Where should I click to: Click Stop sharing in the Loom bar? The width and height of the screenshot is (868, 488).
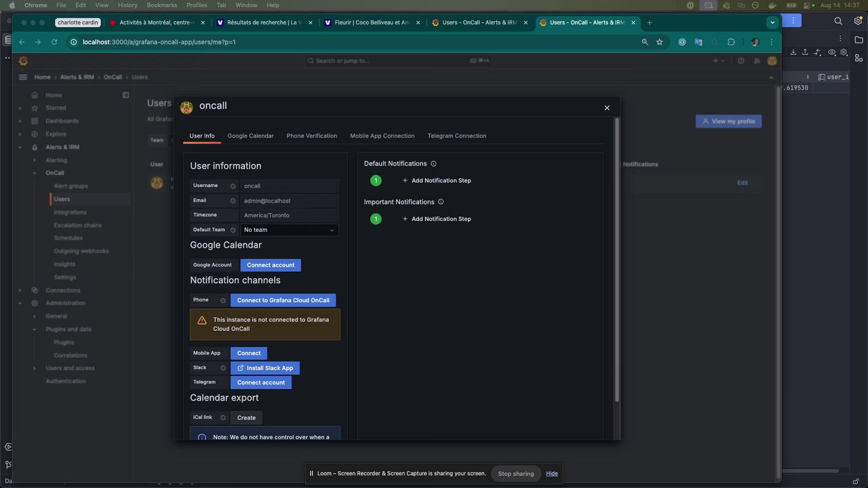[516, 474]
